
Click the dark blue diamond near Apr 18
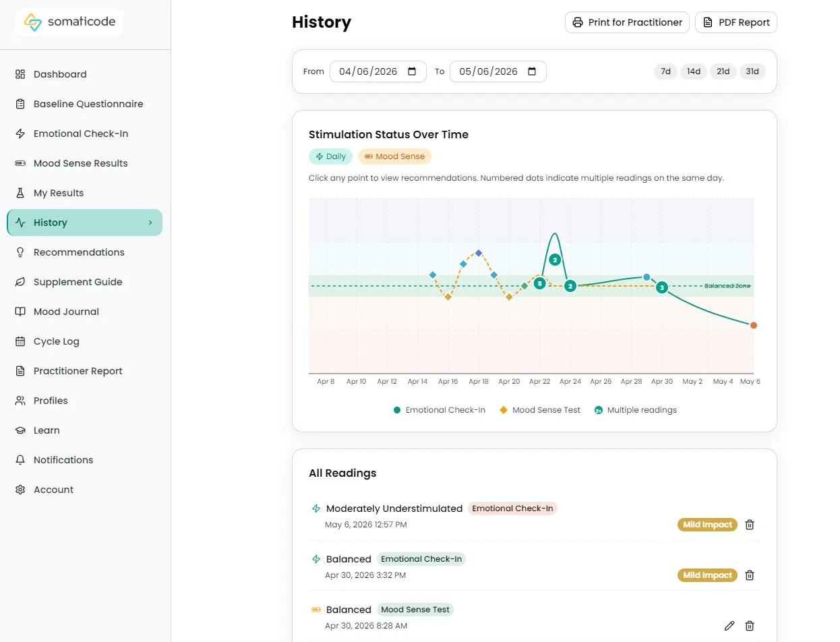(x=479, y=253)
